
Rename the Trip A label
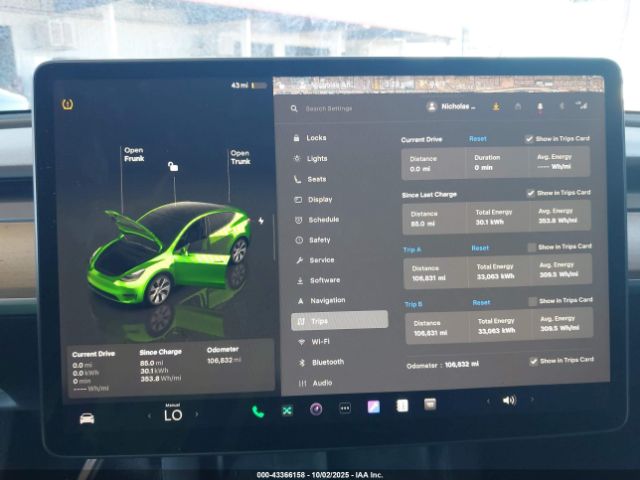(x=412, y=249)
